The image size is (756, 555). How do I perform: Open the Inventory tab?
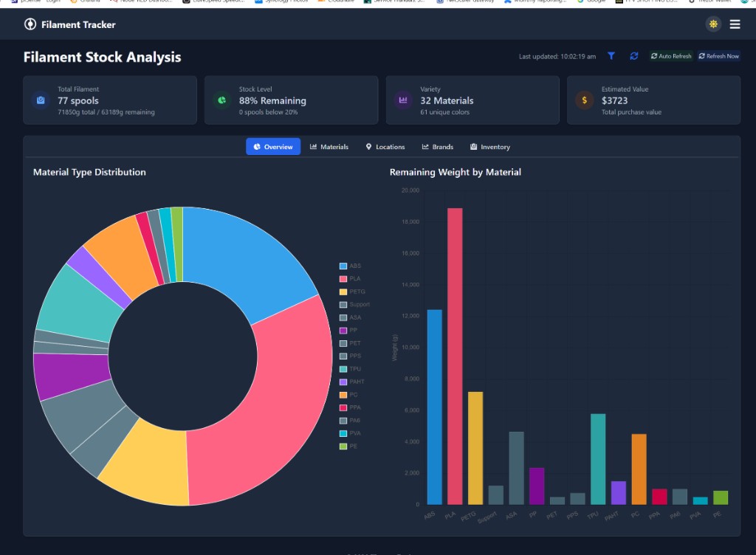click(x=489, y=146)
